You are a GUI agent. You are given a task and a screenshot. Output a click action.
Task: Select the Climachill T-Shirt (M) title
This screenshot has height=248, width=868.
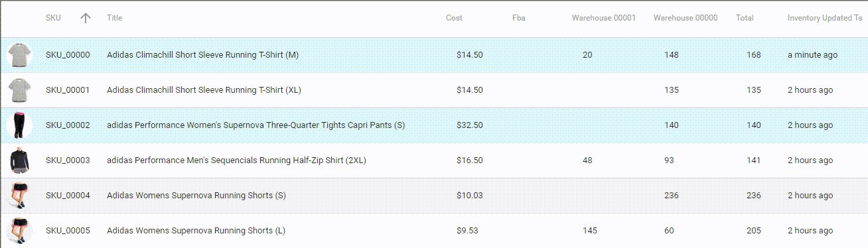click(x=202, y=55)
